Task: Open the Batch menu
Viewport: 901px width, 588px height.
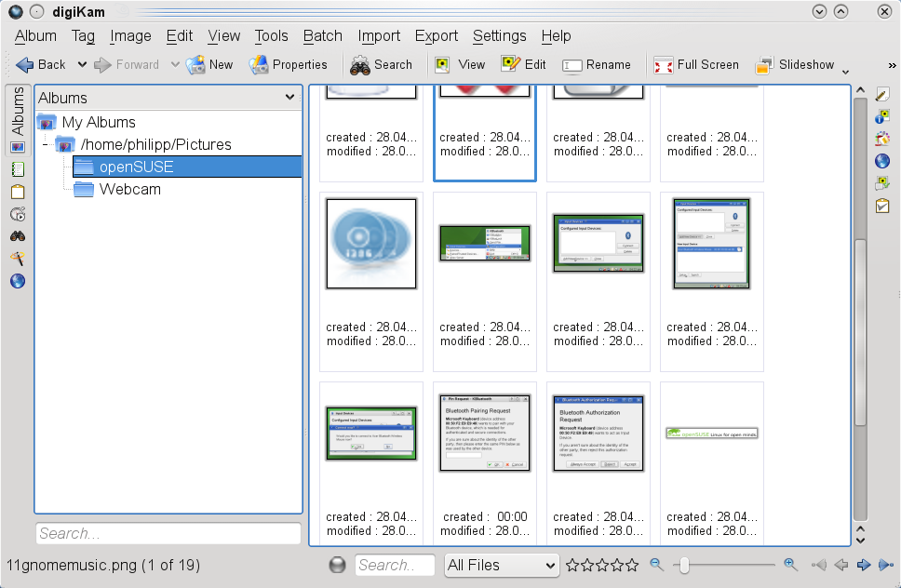Action: tap(322, 36)
